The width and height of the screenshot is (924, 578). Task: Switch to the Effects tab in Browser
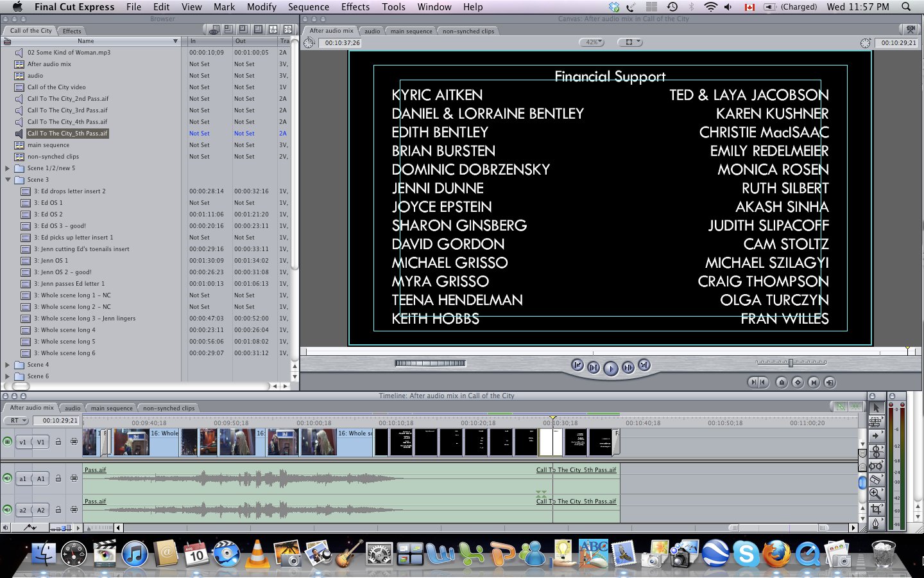coord(72,31)
